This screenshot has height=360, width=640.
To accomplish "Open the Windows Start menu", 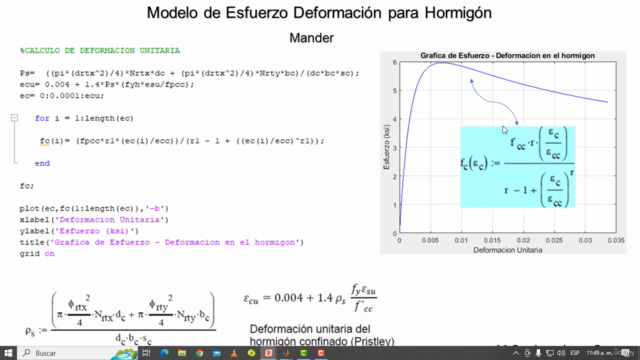I will click(8, 353).
